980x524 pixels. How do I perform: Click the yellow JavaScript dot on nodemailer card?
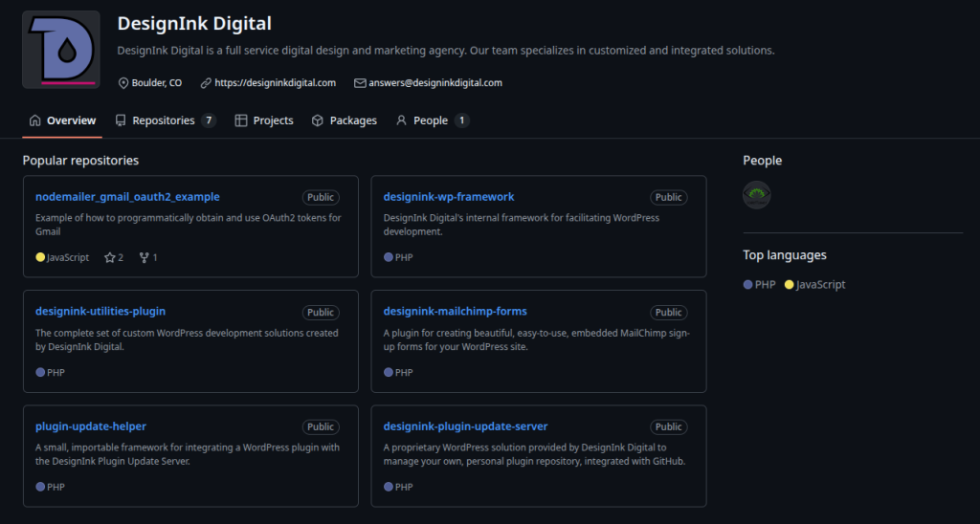point(40,257)
